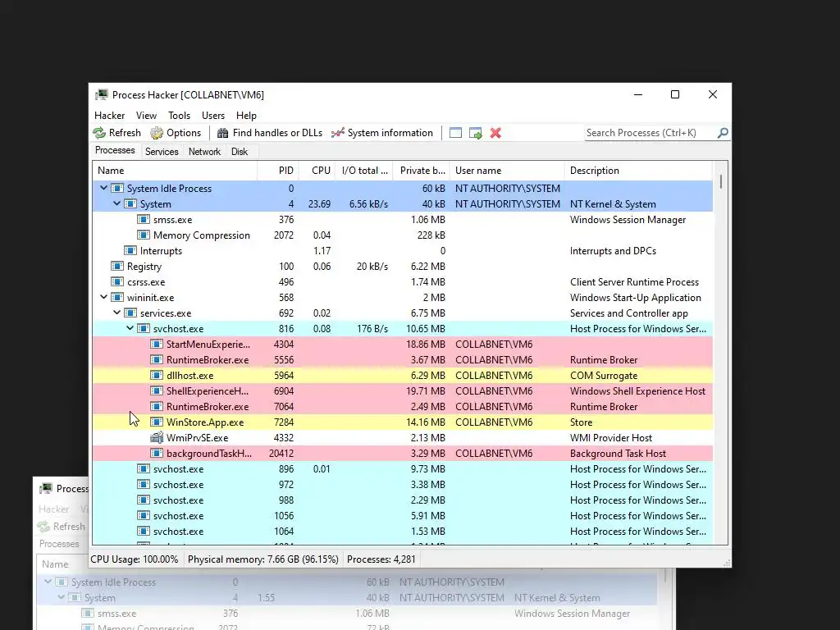Click the WmiPrvSE.exe process icon
This screenshot has width=840, height=630.
(157, 437)
